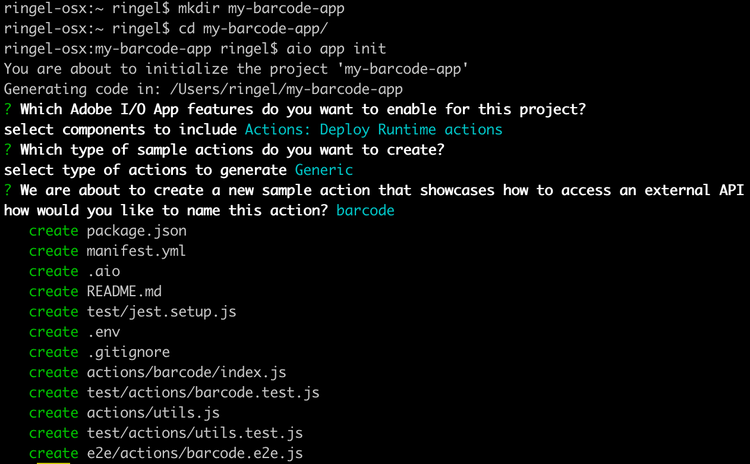The width and height of the screenshot is (750, 464).
Task: Click the test/actions/utils.test.js path
Action: click(x=194, y=433)
